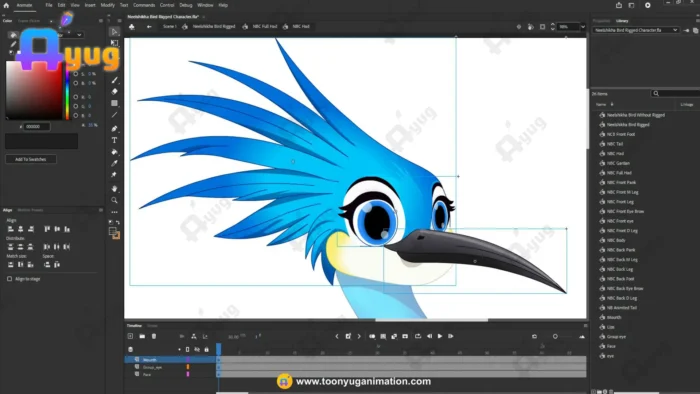This screenshot has width=700, height=394.
Task: Select the Free Transform tool
Action: pyautogui.click(x=114, y=43)
